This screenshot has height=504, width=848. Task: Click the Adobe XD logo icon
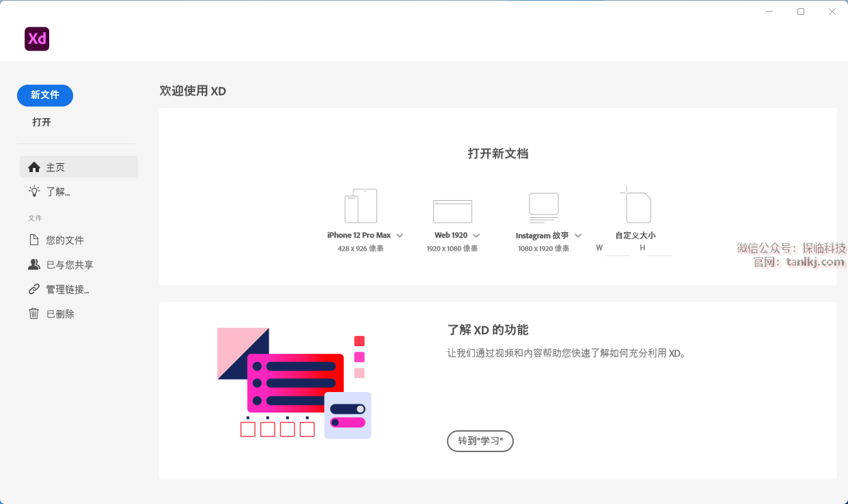coord(37,39)
